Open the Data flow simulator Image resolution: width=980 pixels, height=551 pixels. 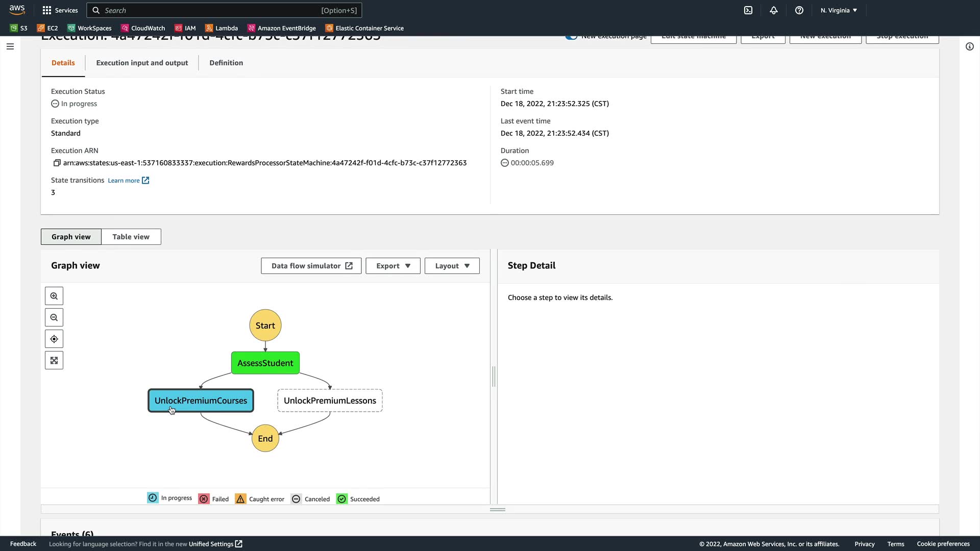[x=311, y=266]
